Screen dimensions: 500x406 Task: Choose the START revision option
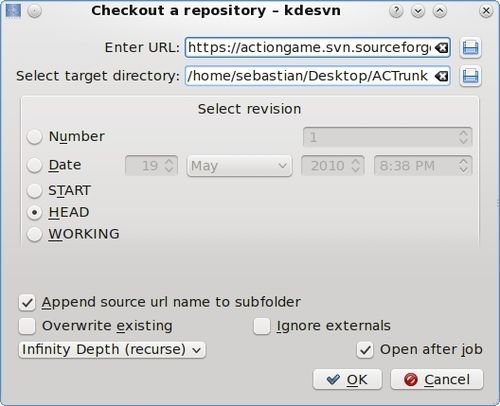point(34,191)
